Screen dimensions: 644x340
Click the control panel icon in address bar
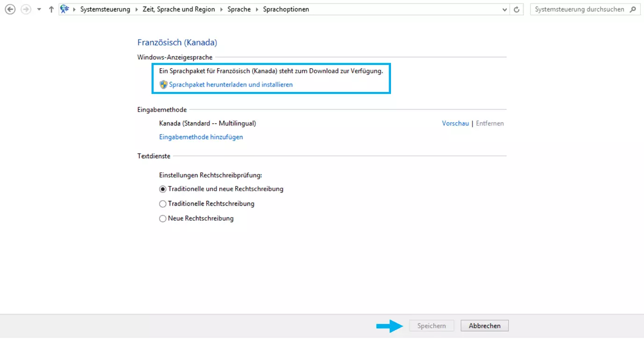coord(65,9)
